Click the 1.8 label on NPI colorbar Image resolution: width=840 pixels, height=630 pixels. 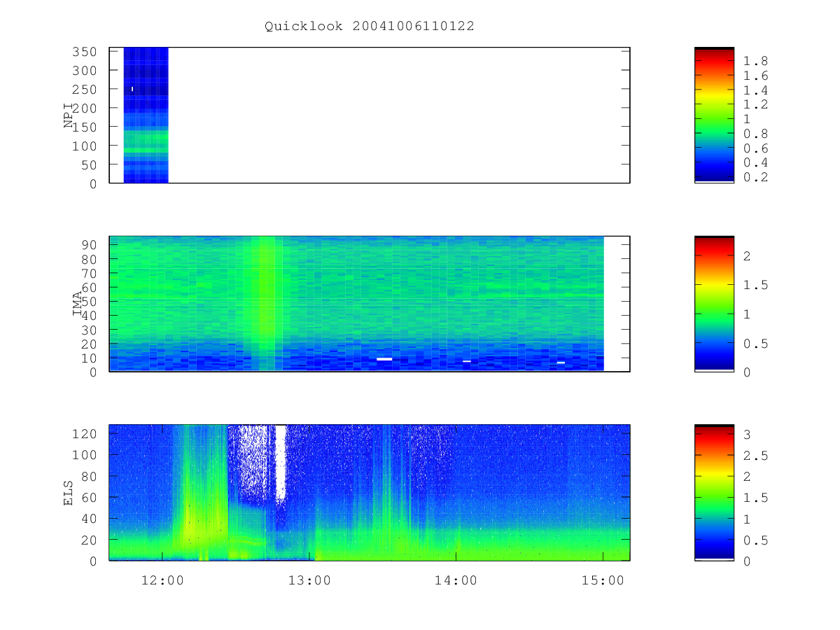[755, 61]
